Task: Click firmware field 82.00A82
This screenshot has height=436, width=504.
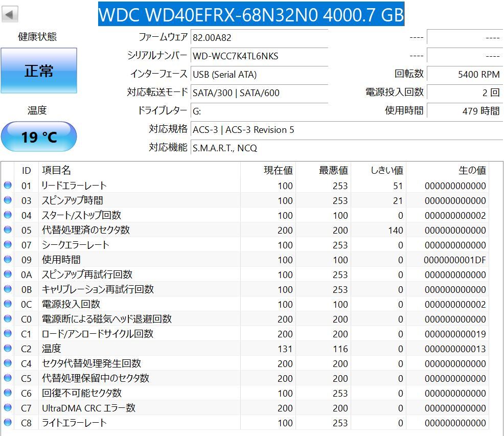Action: tap(259, 38)
